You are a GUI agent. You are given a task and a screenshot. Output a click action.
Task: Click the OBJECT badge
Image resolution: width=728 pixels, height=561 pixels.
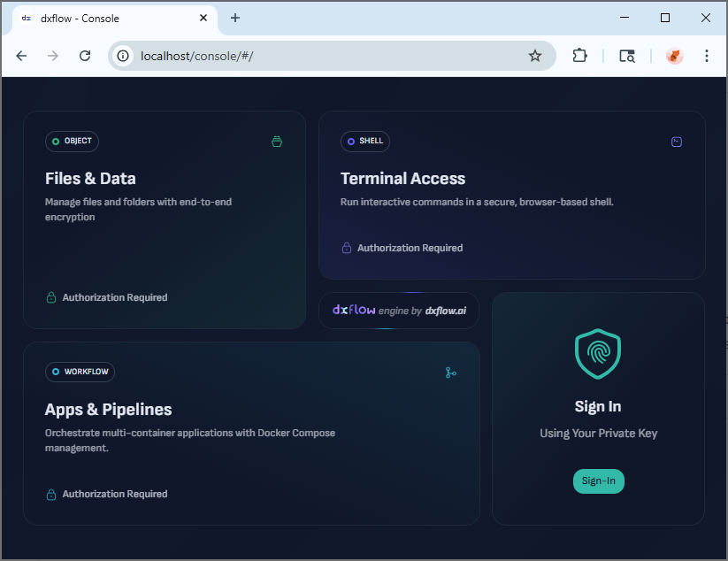click(72, 142)
